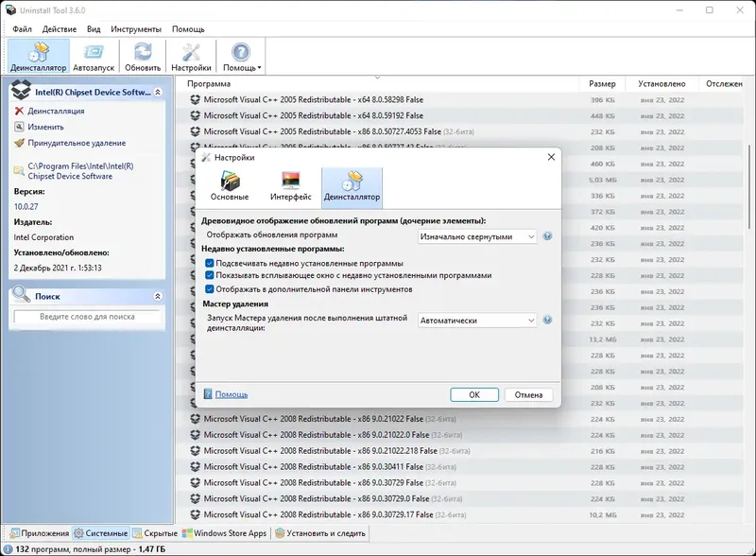Toggle Подсвечивать недавно установленные программы checkbox
The height and width of the screenshot is (556, 756).
click(x=209, y=263)
